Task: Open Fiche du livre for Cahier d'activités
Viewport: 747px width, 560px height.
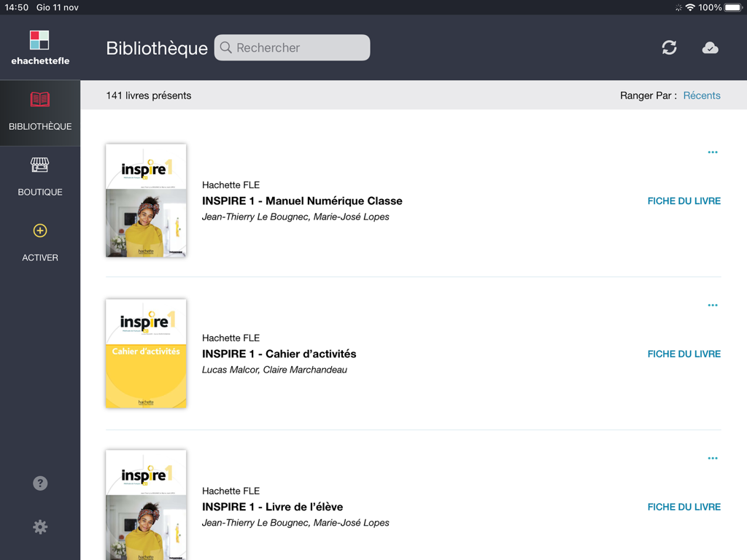Action: click(684, 354)
